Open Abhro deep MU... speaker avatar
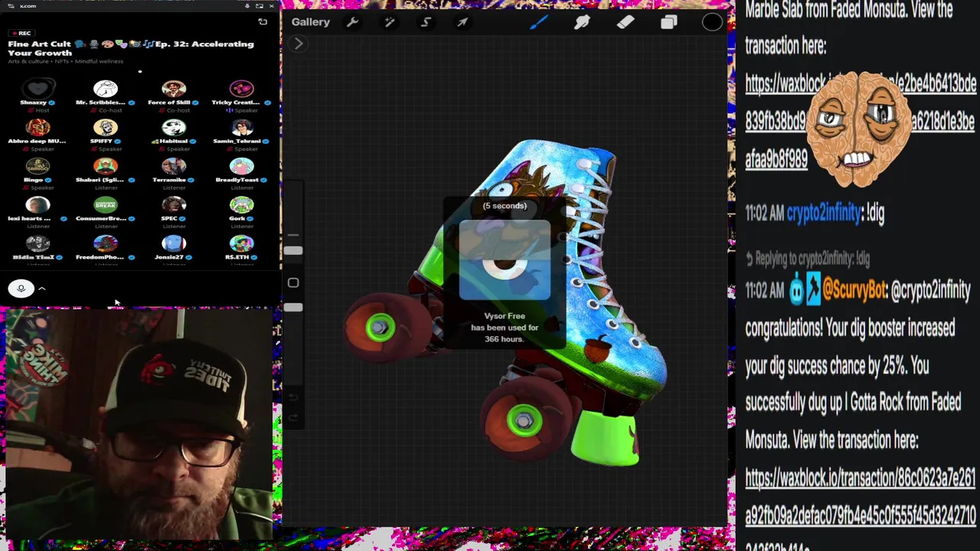Image resolution: width=980 pixels, height=551 pixels. (x=38, y=127)
